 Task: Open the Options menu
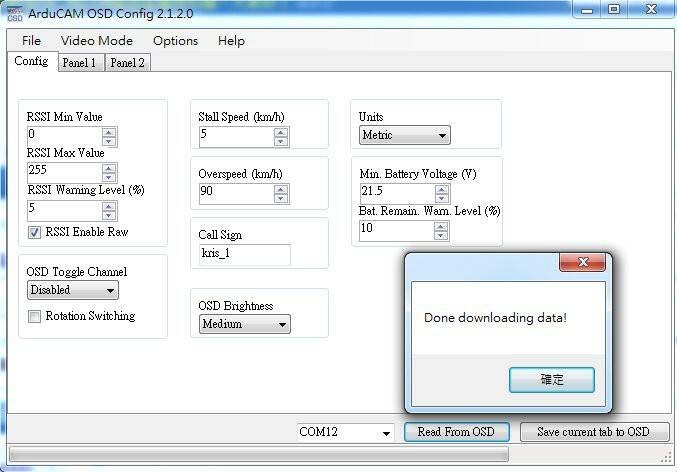coord(175,41)
